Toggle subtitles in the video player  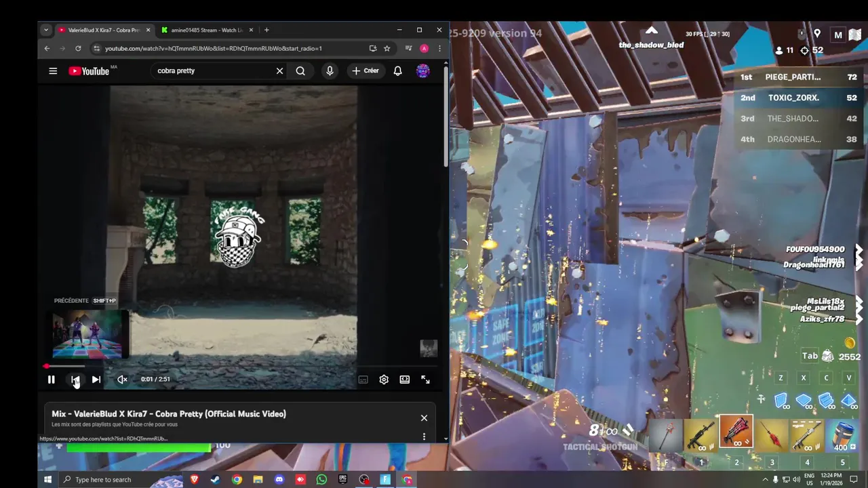click(x=363, y=380)
